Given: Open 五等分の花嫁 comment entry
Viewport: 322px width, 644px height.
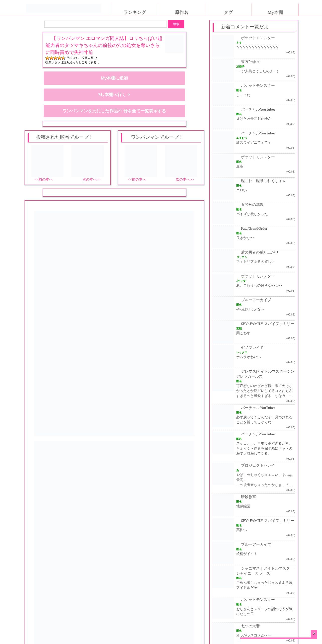Looking at the screenshot, I should coord(254,213).
